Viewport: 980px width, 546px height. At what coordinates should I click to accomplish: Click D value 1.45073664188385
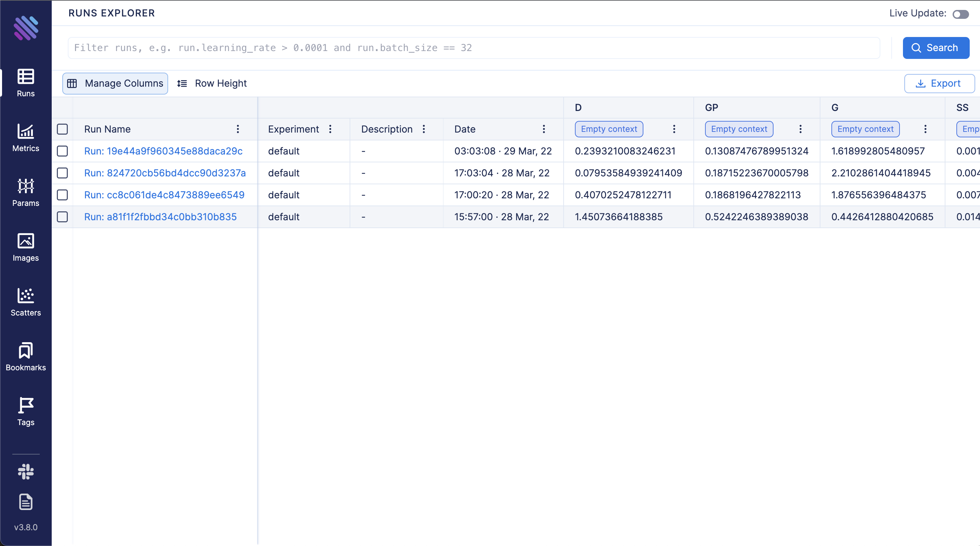pos(619,217)
